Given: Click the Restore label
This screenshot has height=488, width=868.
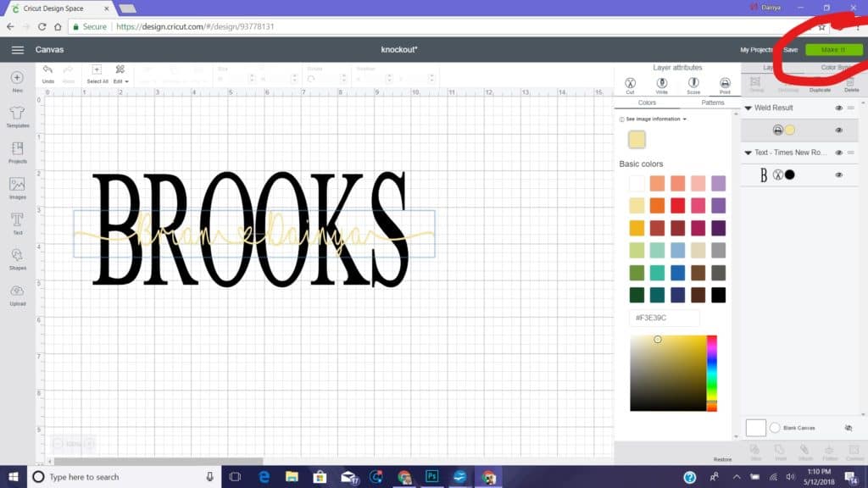Looking at the screenshot, I should (722, 459).
